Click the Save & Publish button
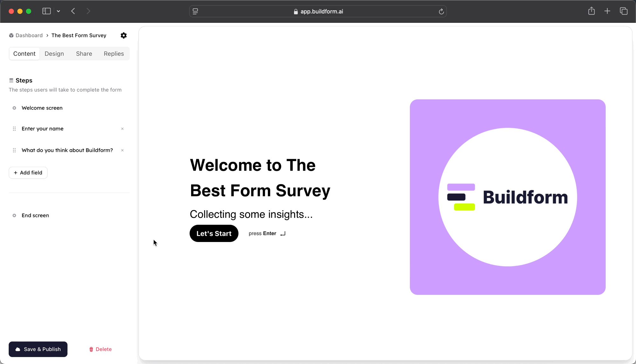This screenshot has width=636, height=364. 38,349
